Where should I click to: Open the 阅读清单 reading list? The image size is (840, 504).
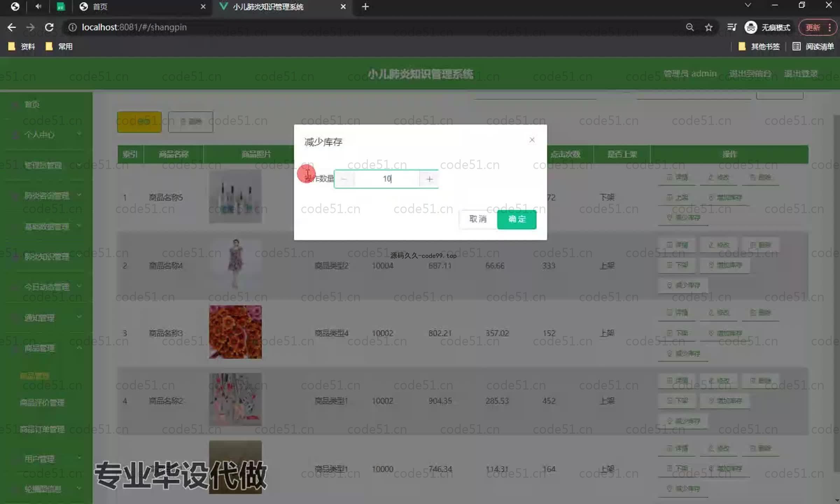pos(813,47)
